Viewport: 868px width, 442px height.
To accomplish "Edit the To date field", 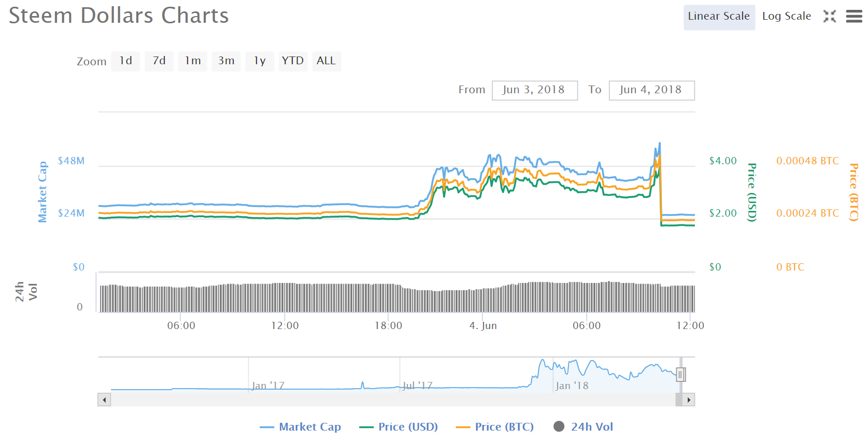I will tap(651, 90).
